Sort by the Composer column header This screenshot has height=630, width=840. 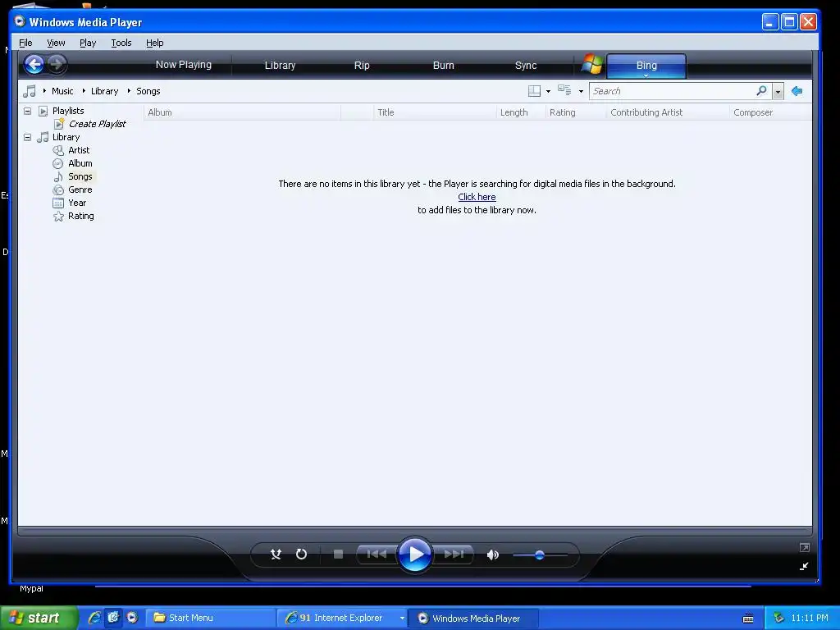770,112
